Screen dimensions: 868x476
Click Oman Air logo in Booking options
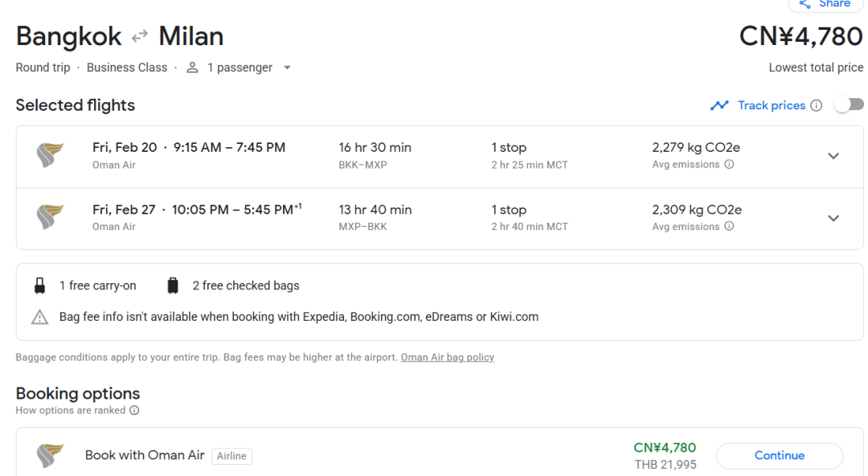50,456
